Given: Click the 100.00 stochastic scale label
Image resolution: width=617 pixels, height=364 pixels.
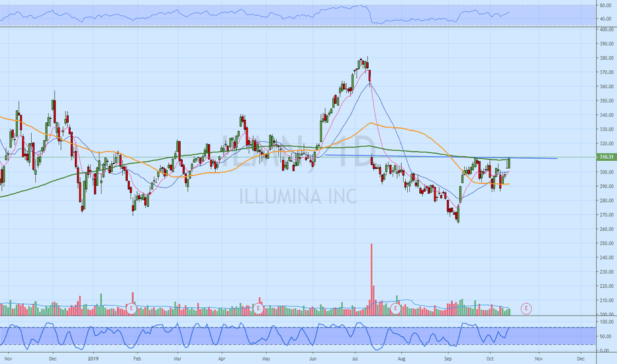Looking at the screenshot, I should (x=606, y=322).
